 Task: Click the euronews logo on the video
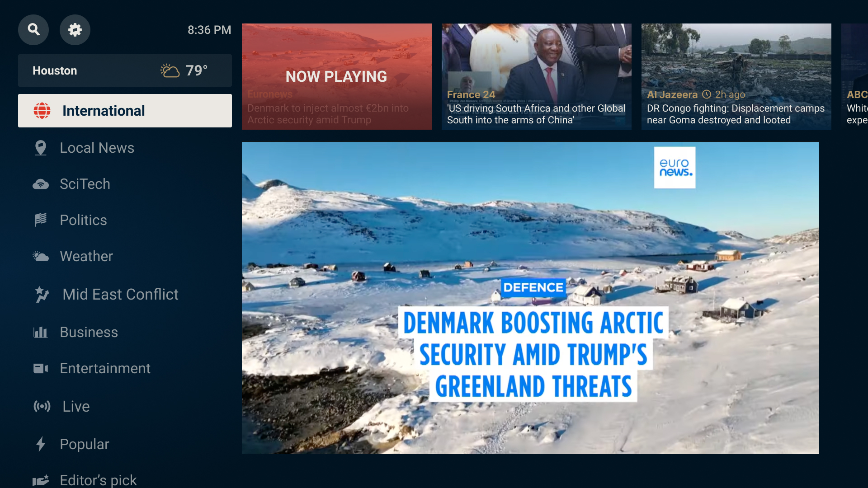coord(675,167)
